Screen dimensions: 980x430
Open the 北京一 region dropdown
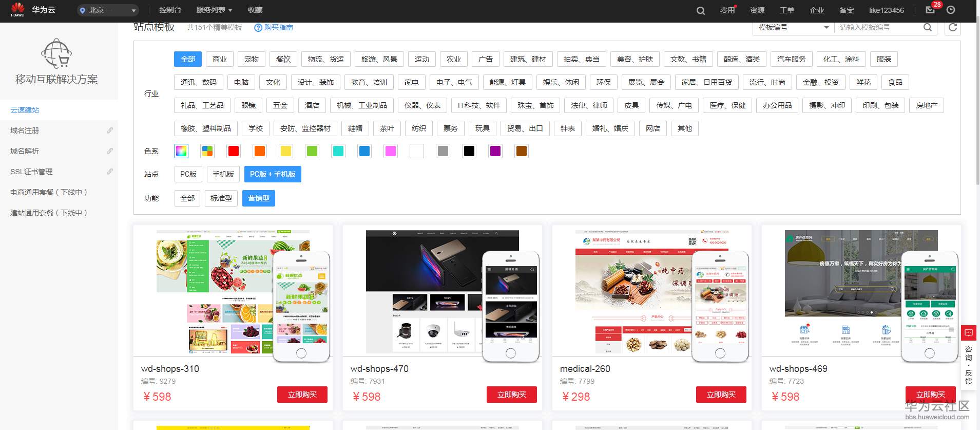pos(108,10)
